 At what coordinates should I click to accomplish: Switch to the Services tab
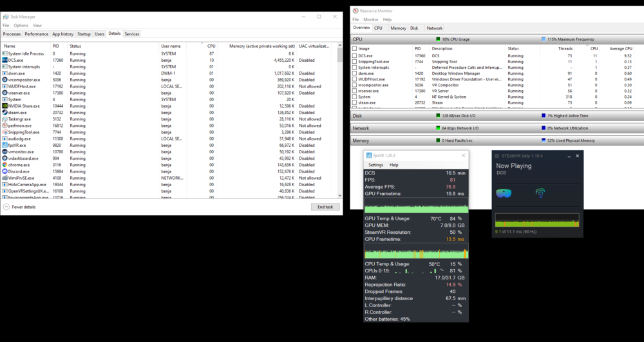click(x=132, y=34)
